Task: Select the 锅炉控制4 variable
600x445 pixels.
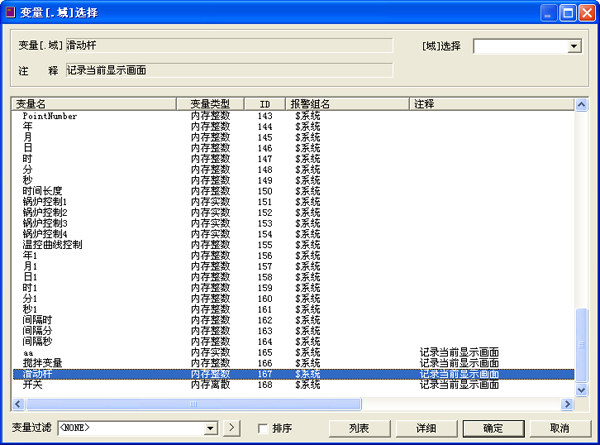Action: coord(293,234)
